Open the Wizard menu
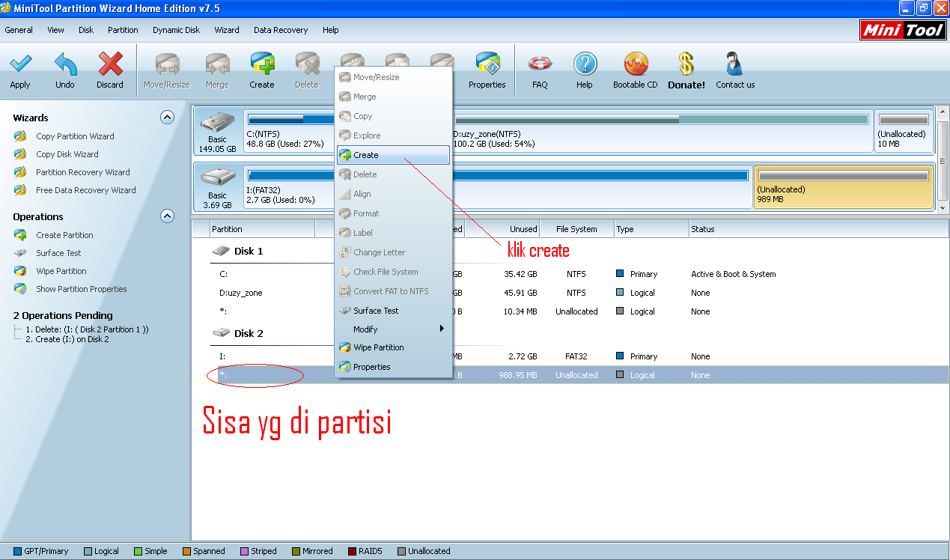 227,30
